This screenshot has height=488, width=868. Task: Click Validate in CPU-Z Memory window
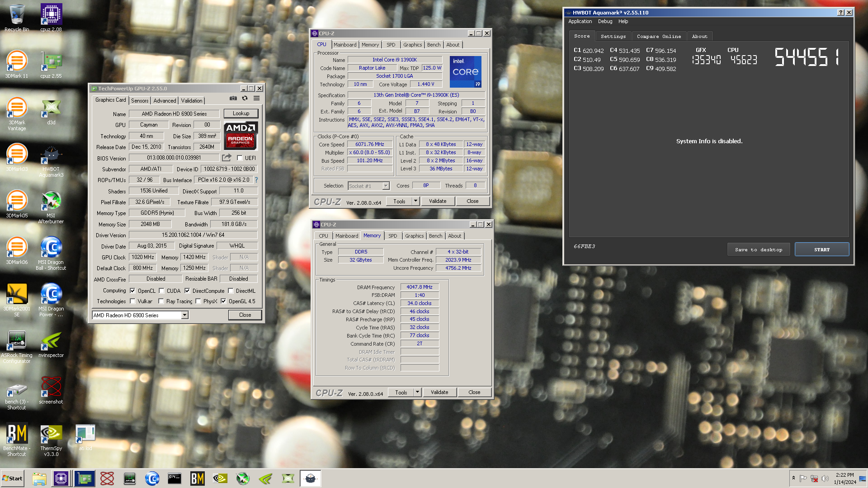pyautogui.click(x=439, y=392)
